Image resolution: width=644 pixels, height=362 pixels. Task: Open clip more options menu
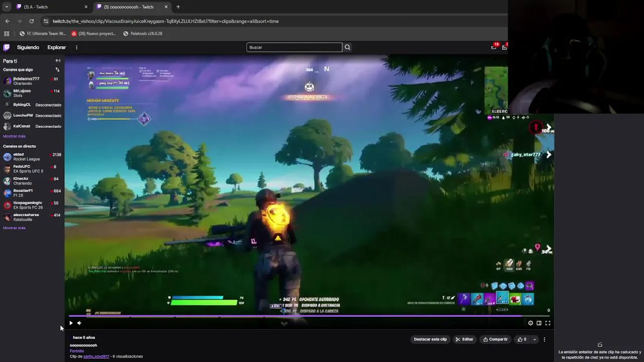click(x=544, y=339)
